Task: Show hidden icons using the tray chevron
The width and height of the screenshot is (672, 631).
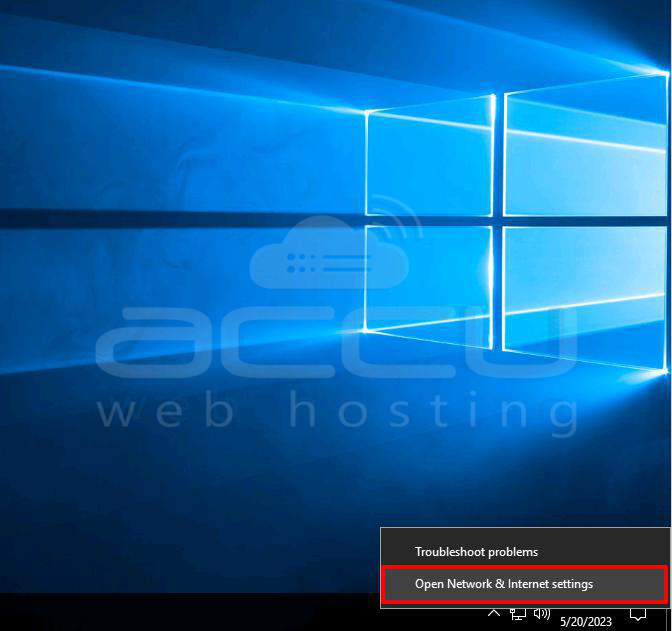Action: click(494, 613)
